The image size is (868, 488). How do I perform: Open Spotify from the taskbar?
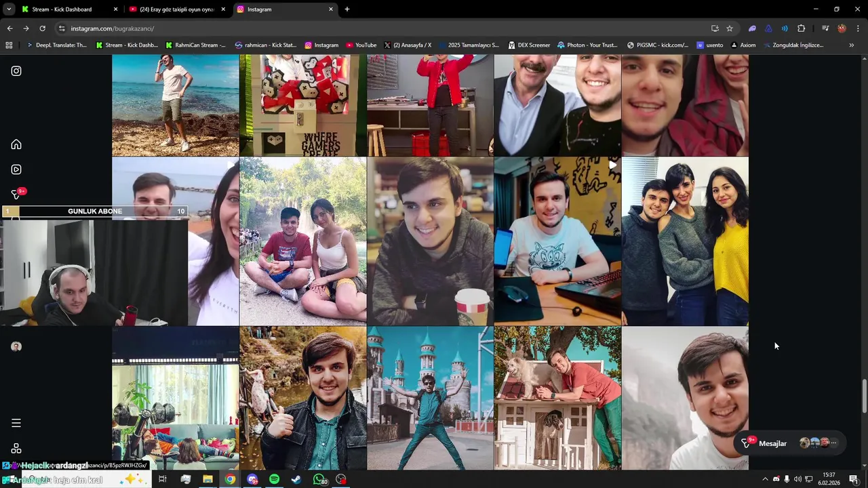pos(274,479)
